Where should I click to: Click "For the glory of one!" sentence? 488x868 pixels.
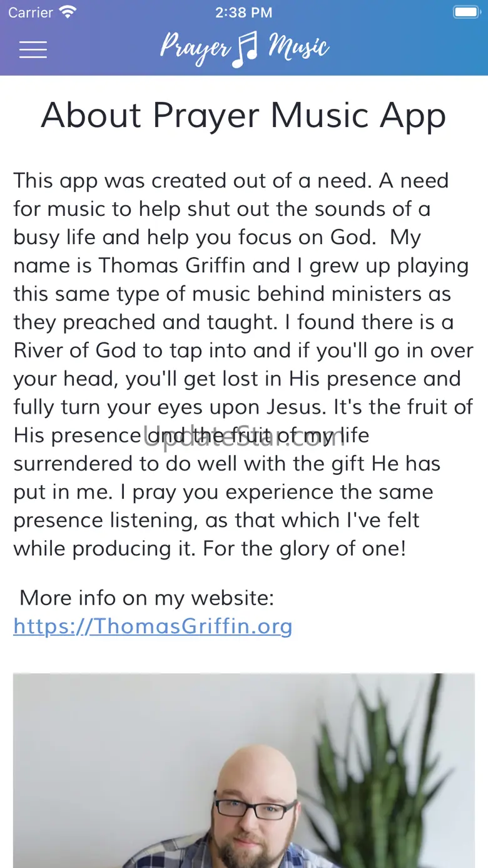[305, 549]
